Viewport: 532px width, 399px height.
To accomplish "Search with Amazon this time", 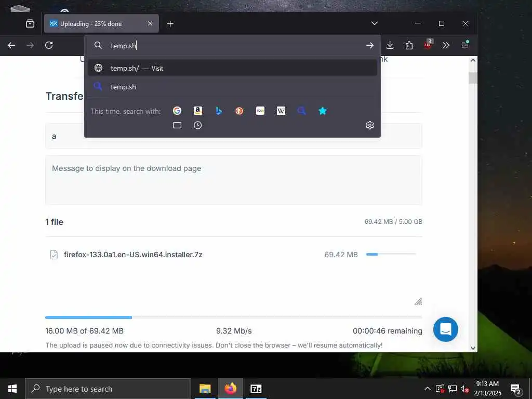I will 198,111.
